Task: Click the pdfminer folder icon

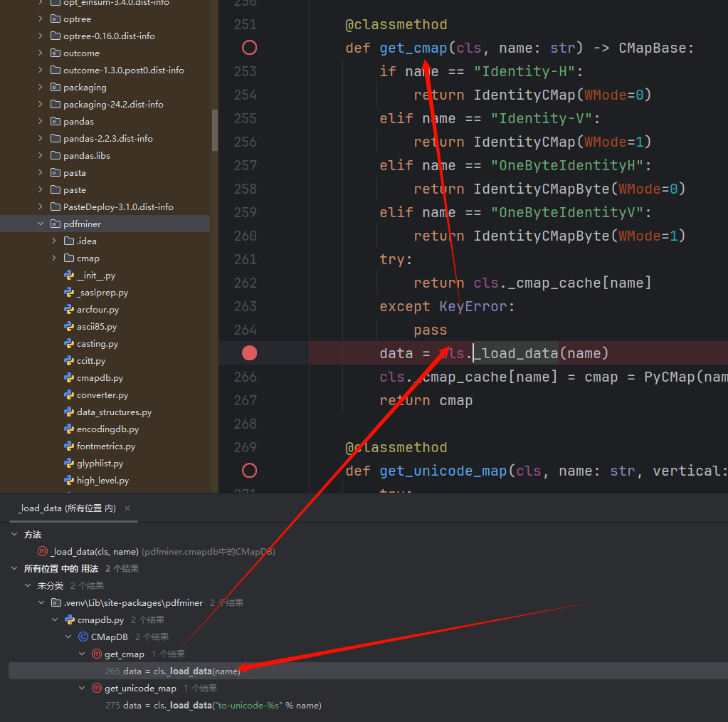Action: (56, 224)
